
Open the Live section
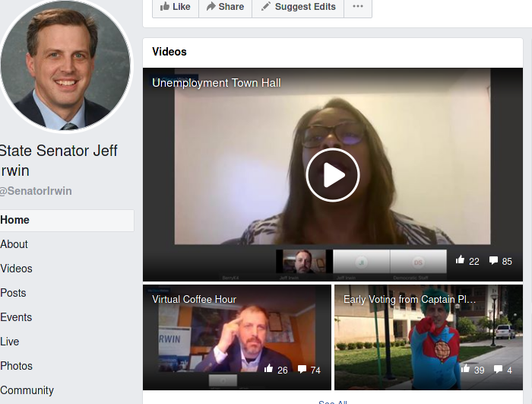[9, 342]
